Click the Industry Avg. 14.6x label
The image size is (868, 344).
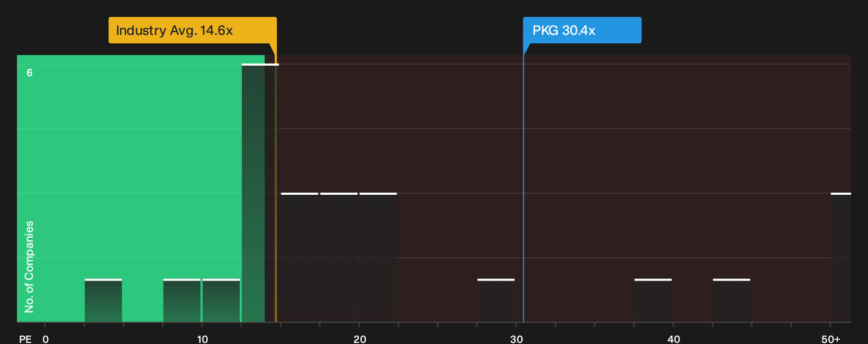192,30
